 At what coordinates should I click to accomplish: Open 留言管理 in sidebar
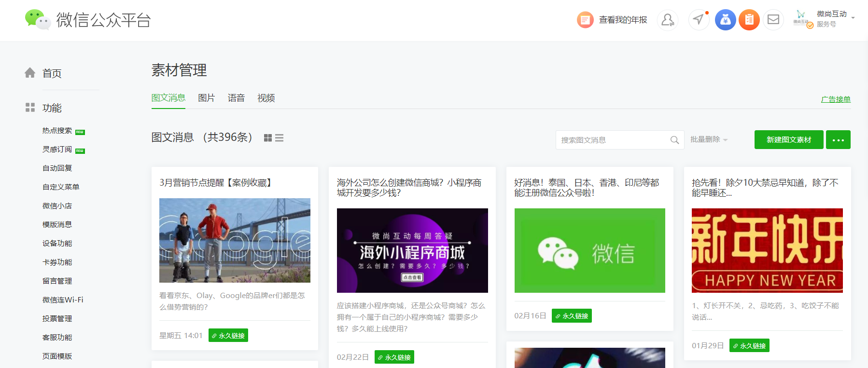point(57,281)
